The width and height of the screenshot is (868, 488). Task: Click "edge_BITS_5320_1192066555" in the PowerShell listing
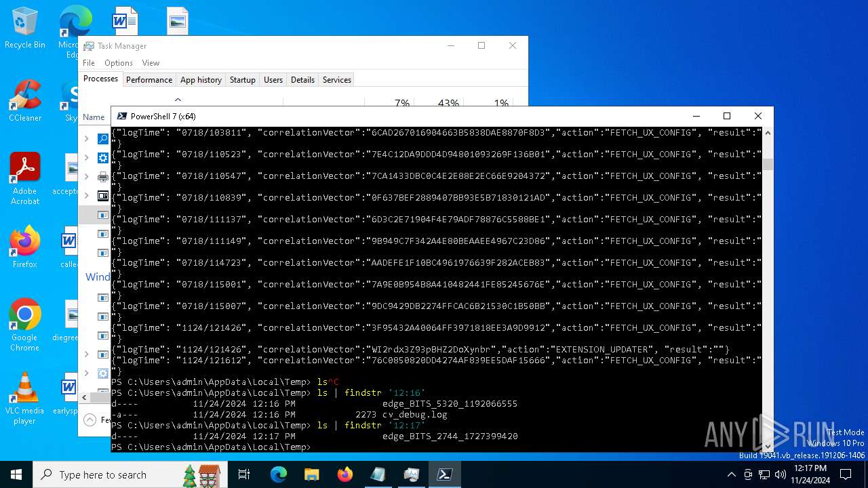coord(450,403)
